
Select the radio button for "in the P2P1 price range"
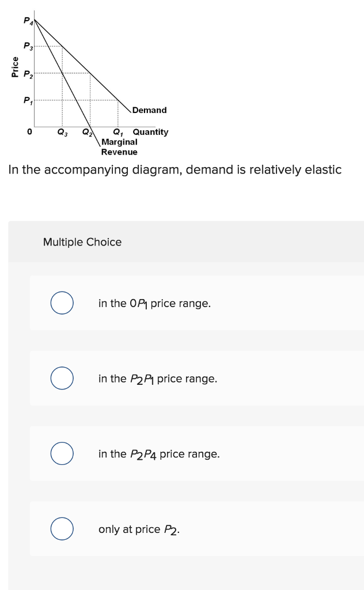62,379
